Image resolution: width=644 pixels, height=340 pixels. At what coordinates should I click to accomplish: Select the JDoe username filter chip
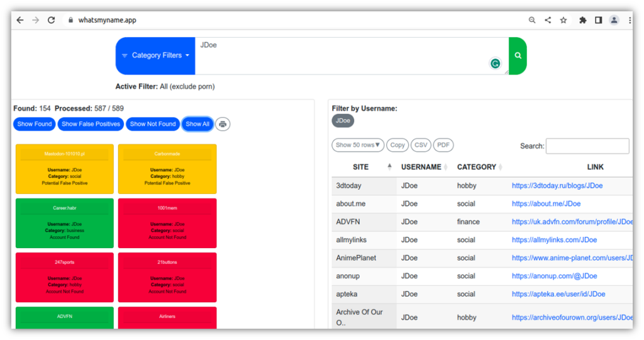(343, 120)
